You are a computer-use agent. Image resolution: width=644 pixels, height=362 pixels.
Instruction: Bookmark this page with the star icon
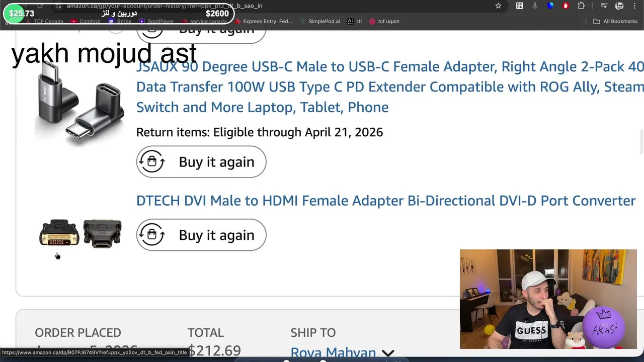498,6
